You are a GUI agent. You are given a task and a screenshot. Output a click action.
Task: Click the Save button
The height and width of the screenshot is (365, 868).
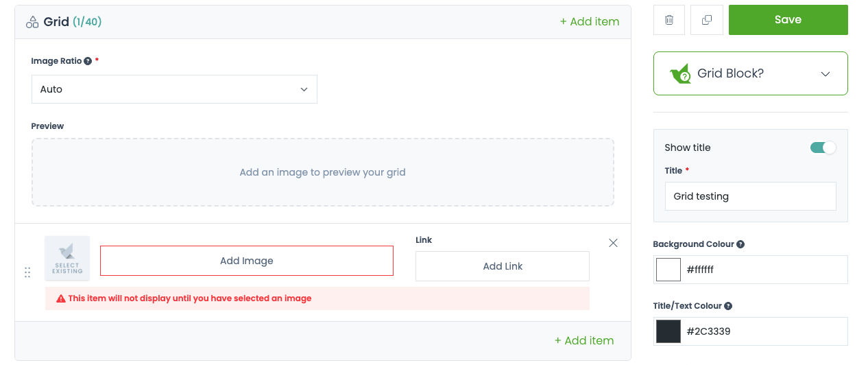tap(788, 20)
